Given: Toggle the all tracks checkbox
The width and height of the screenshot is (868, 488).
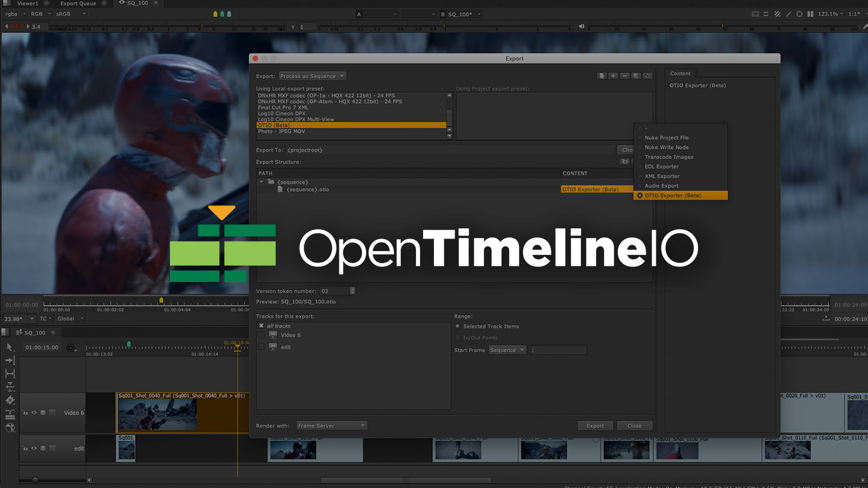Looking at the screenshot, I should (261, 326).
